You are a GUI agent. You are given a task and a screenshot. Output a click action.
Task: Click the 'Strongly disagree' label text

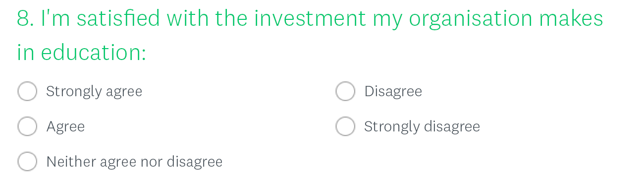point(422,127)
